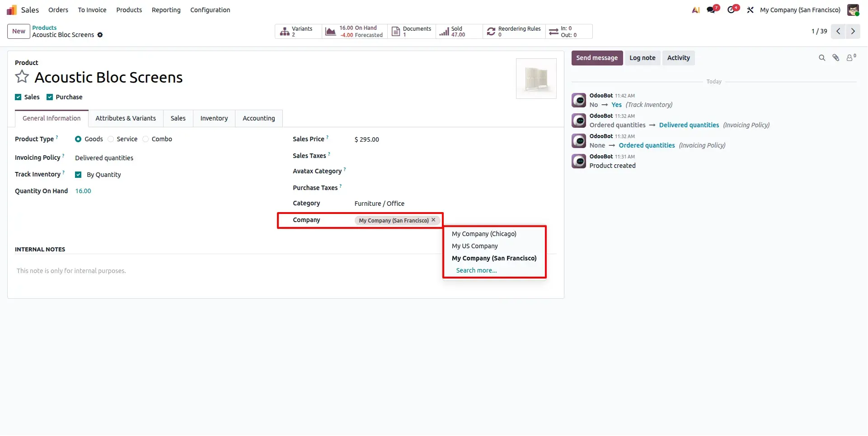868x436 pixels.
Task: Switch to the Accounting tab
Action: (259, 118)
